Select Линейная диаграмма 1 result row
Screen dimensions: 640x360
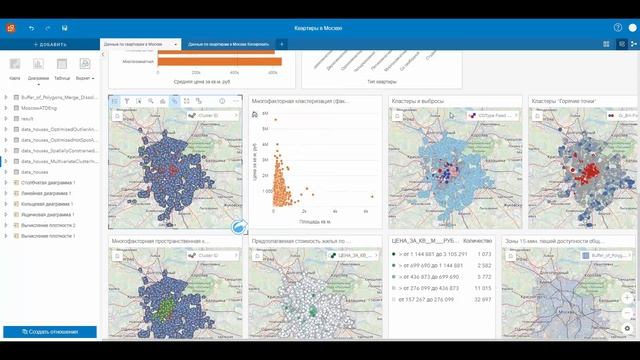[x=50, y=193]
